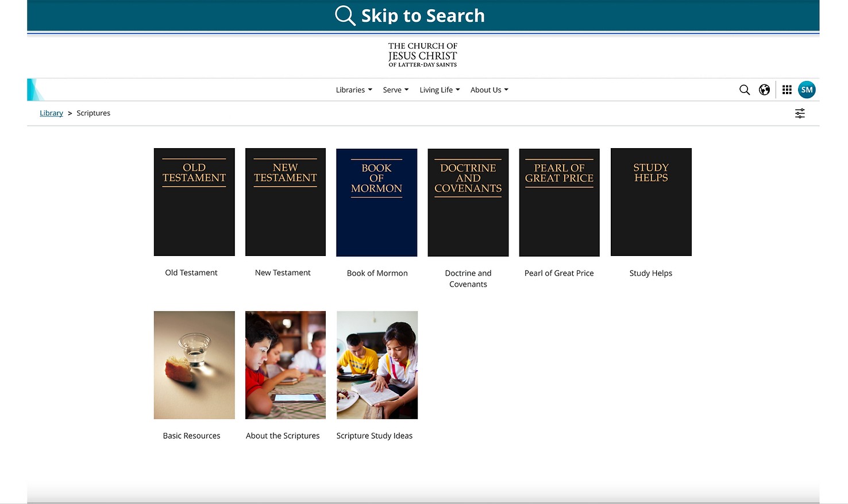Viewport: 848px width, 504px height.
Task: Open the display options sliders icon
Action: [x=800, y=114]
